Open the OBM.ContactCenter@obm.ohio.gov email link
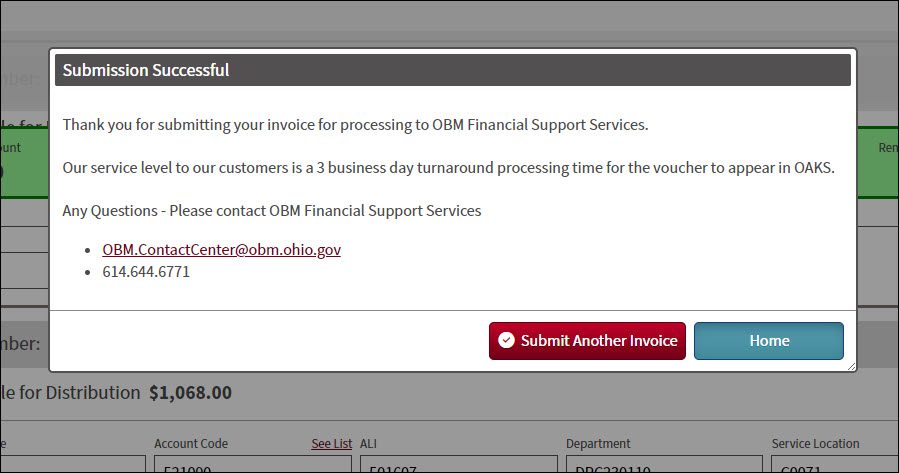899x473 pixels. point(221,249)
